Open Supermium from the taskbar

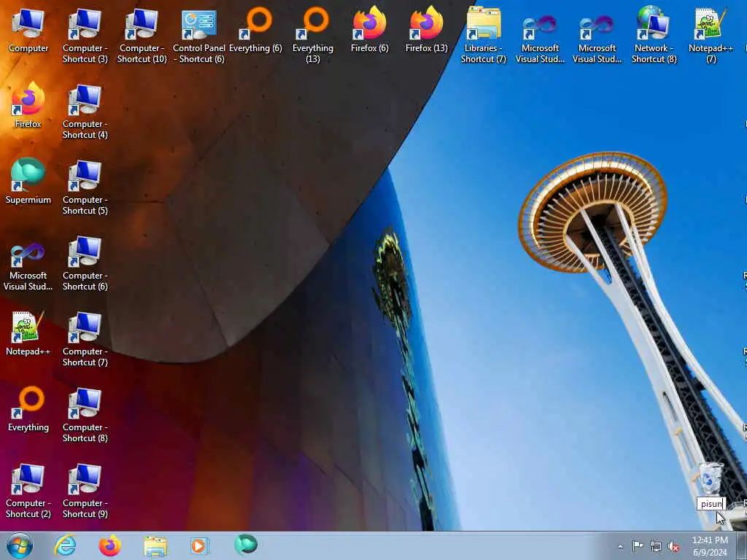point(246,545)
